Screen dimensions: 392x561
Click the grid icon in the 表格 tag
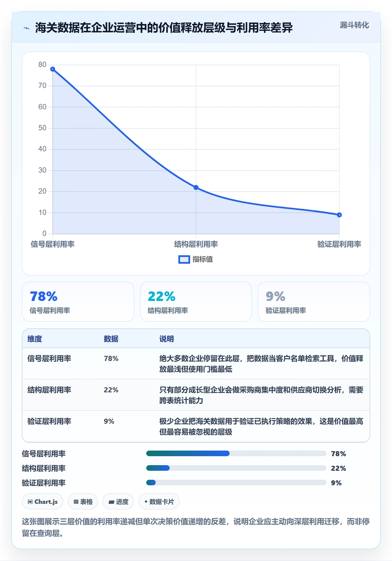(x=76, y=502)
